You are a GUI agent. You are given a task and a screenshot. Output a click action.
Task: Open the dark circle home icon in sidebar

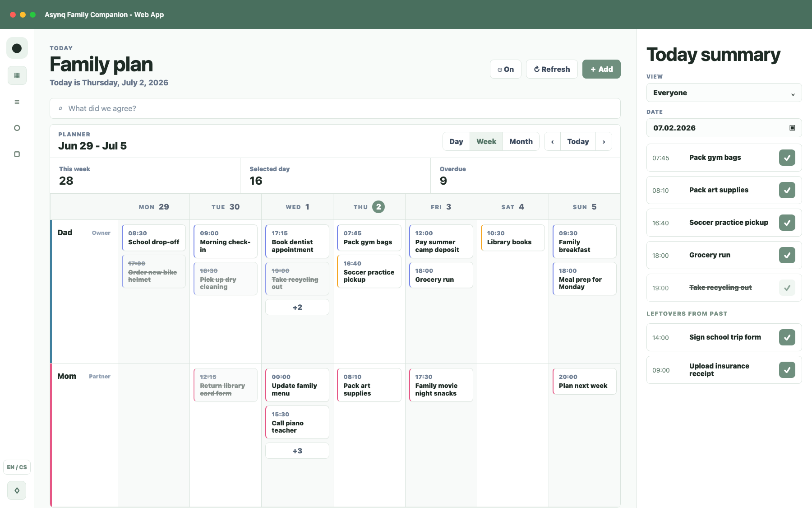(17, 48)
